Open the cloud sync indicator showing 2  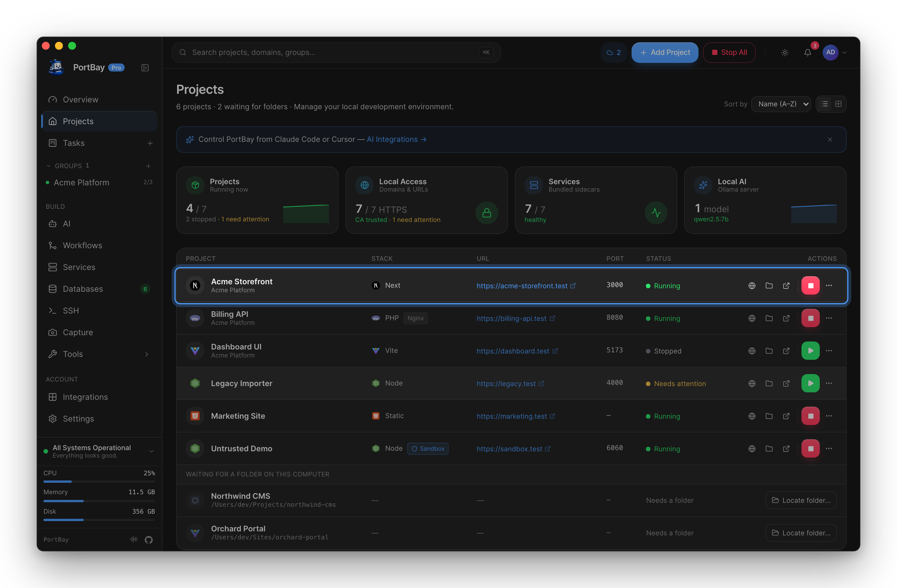coord(614,53)
